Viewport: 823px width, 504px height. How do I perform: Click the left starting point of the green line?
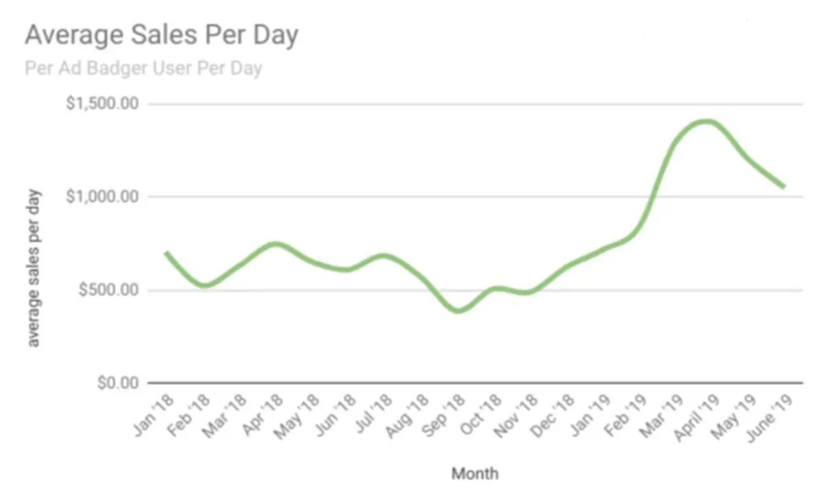click(166, 253)
